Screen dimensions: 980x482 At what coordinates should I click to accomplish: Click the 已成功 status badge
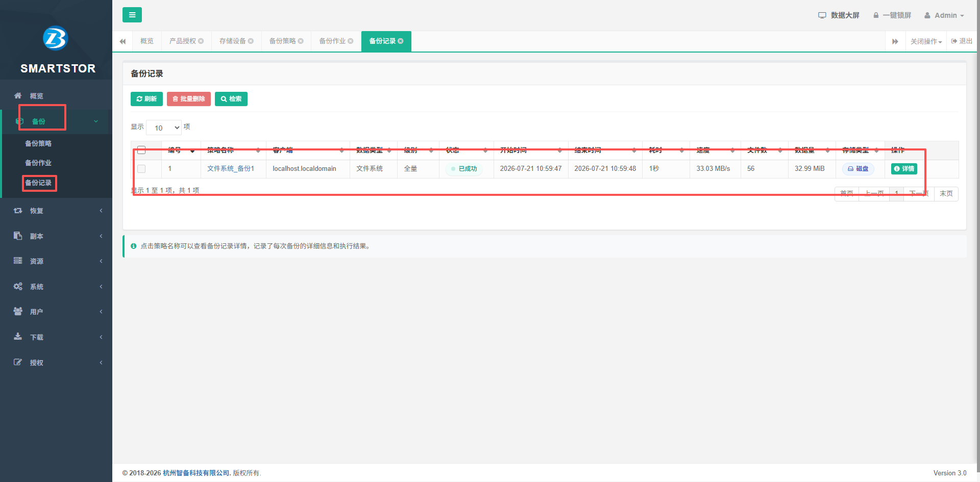coord(464,169)
